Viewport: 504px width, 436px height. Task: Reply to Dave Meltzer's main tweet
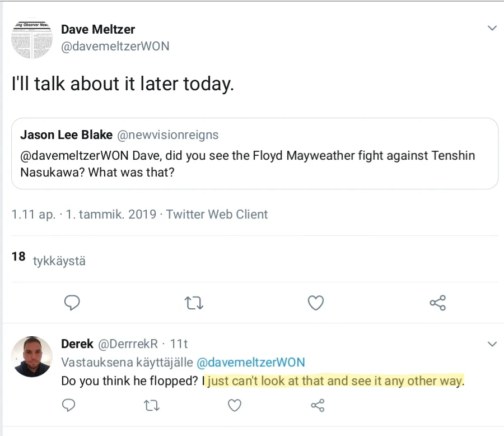pos(72,303)
